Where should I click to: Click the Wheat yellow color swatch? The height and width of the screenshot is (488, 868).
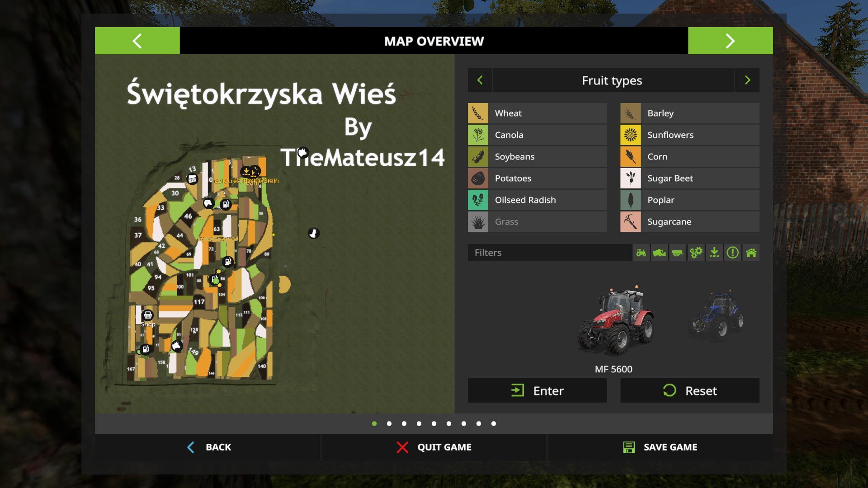(478, 113)
